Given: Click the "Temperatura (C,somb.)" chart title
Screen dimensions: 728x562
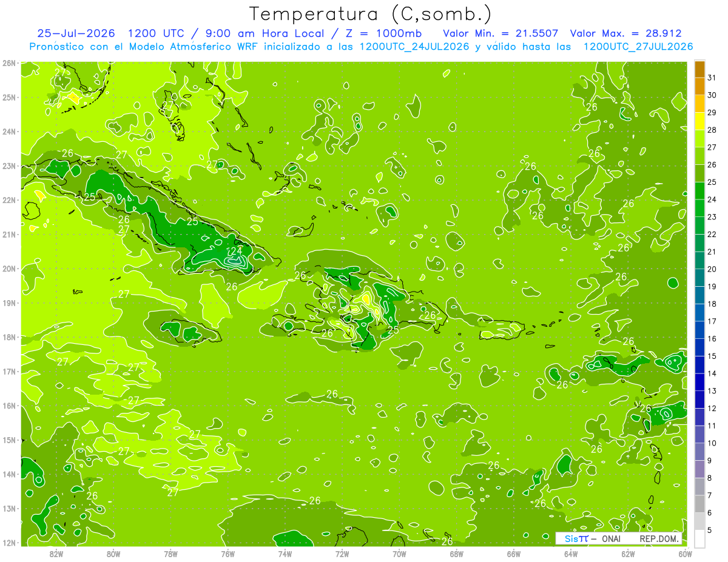Looking at the screenshot, I should click(x=370, y=13).
